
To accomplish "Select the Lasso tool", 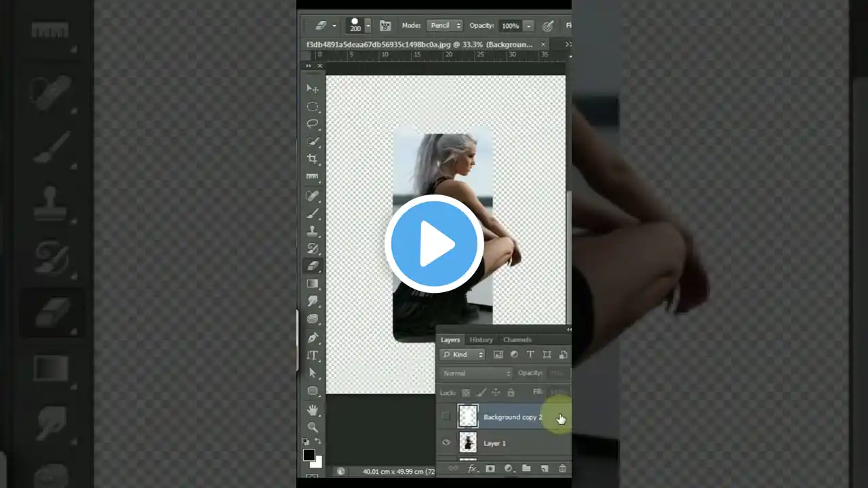I will point(312,123).
